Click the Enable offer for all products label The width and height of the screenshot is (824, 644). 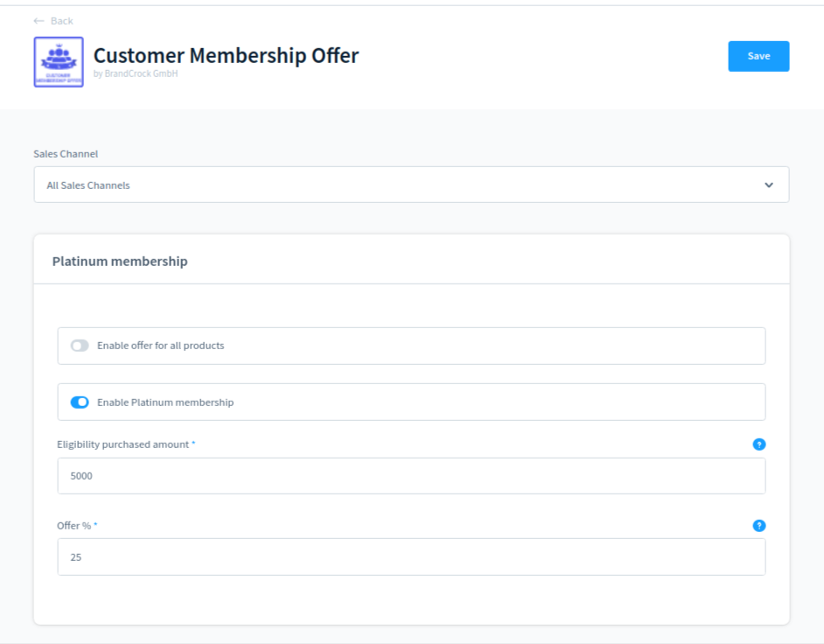[x=161, y=346]
